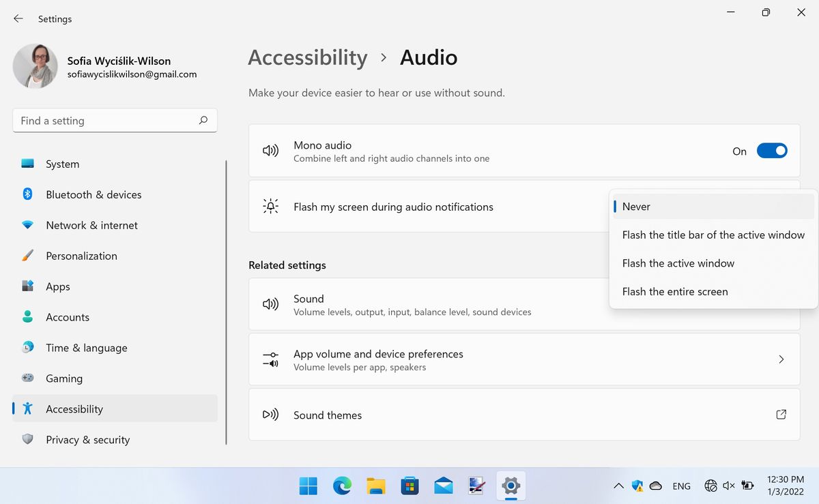Image resolution: width=819 pixels, height=504 pixels.
Task: Open the Personalization settings section
Action: [x=81, y=256]
